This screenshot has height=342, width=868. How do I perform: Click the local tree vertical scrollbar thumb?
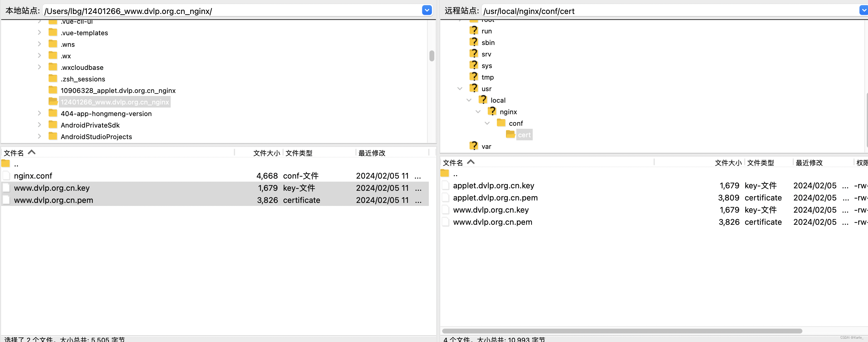pyautogui.click(x=432, y=56)
